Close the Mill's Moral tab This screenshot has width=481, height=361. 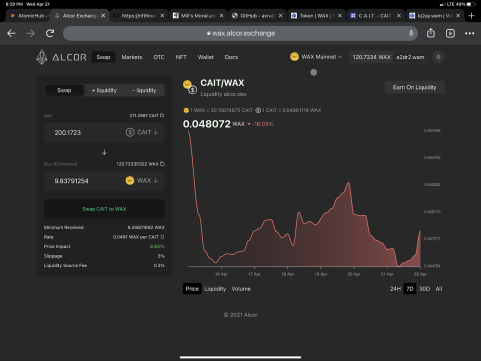221,16
